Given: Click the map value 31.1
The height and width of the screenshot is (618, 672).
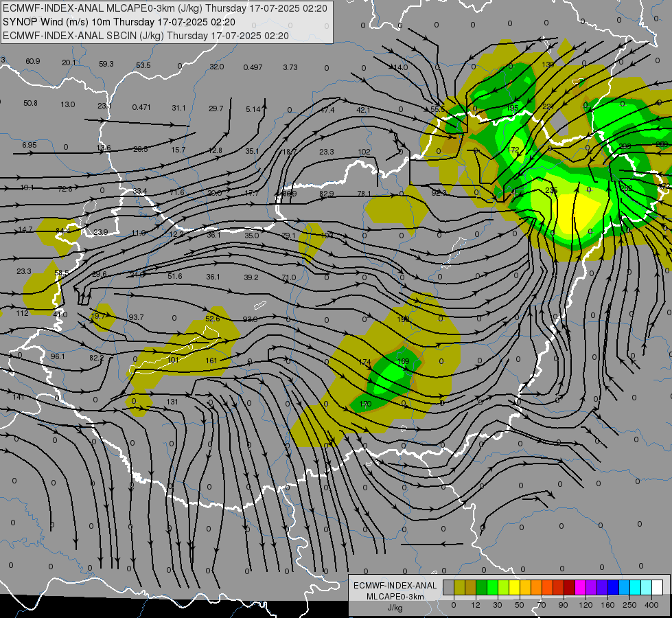Looking at the screenshot, I should (x=178, y=108).
